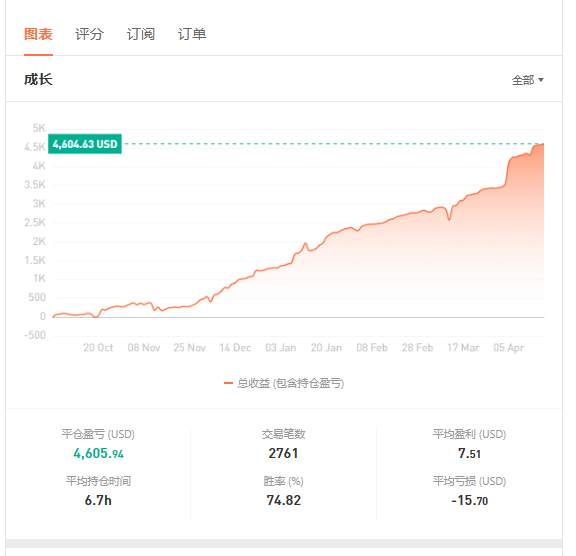Screen dimensions: 576x556
Task: Click the 6.7h average holding time
Action: pyautogui.click(x=98, y=500)
